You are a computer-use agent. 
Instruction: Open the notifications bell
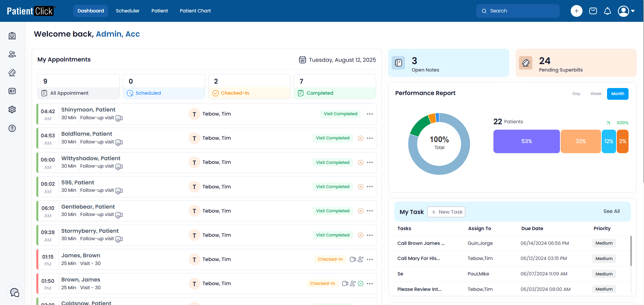pos(607,11)
